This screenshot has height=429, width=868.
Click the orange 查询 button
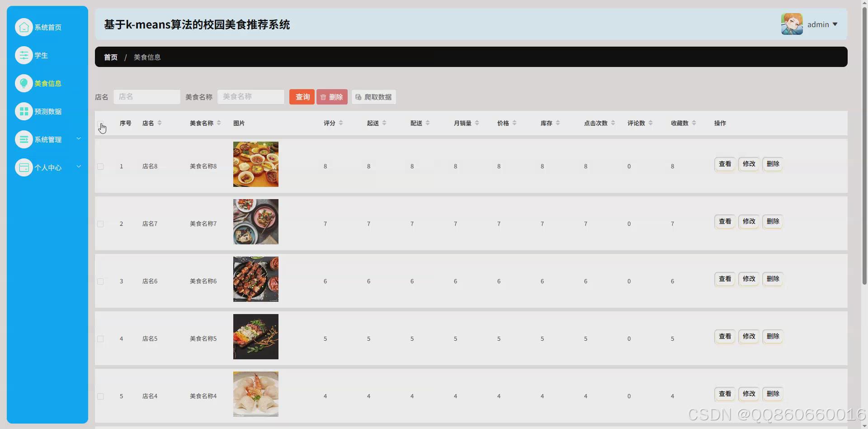tap(302, 97)
